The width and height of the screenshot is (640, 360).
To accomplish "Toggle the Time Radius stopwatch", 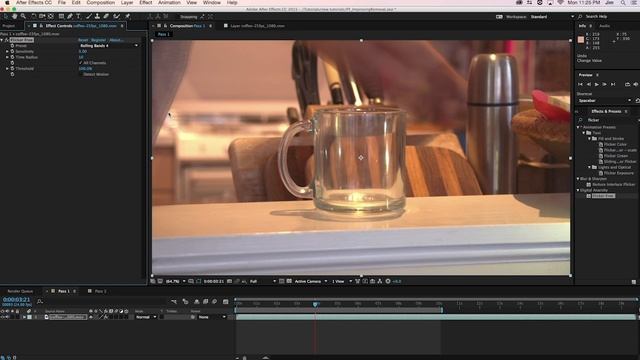I will coord(12,57).
